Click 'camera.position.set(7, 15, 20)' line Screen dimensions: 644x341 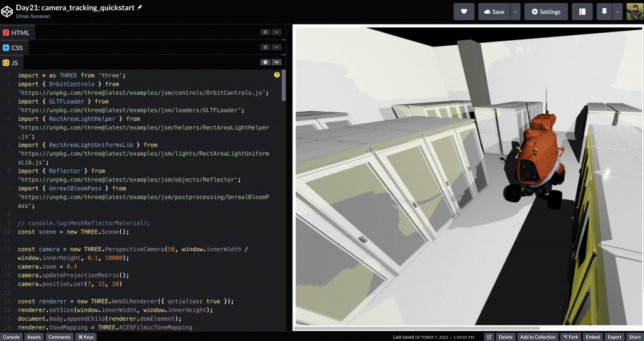point(70,284)
